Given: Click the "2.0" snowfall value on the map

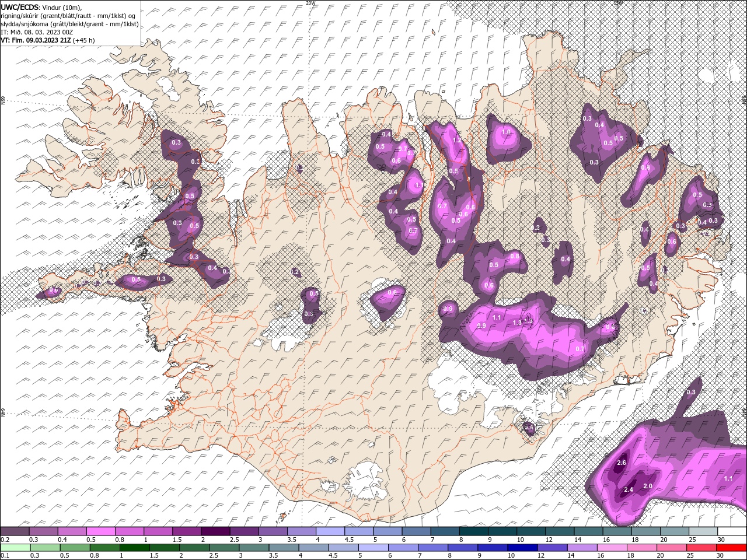Looking at the screenshot, I should coord(647,486).
